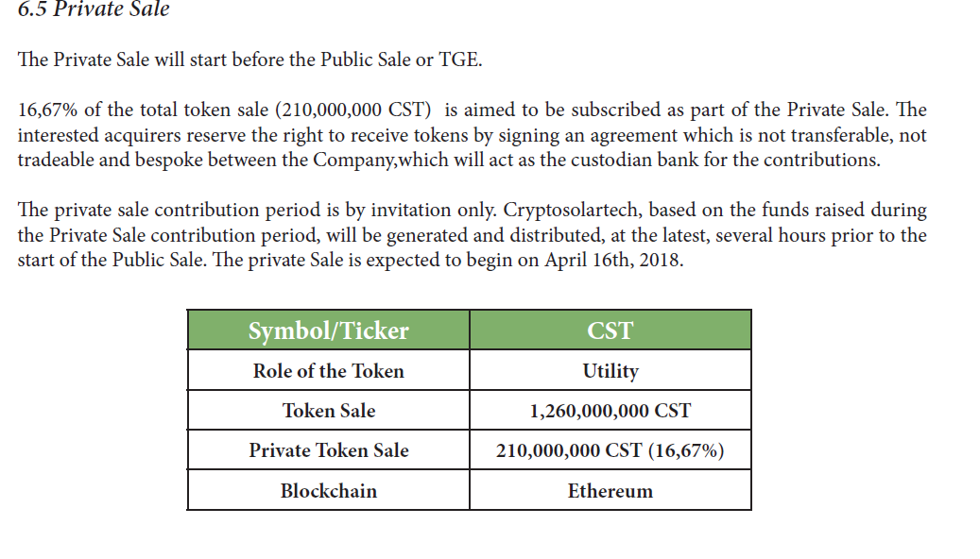
Task: Select the "Utility" table cell
Action: click(610, 371)
